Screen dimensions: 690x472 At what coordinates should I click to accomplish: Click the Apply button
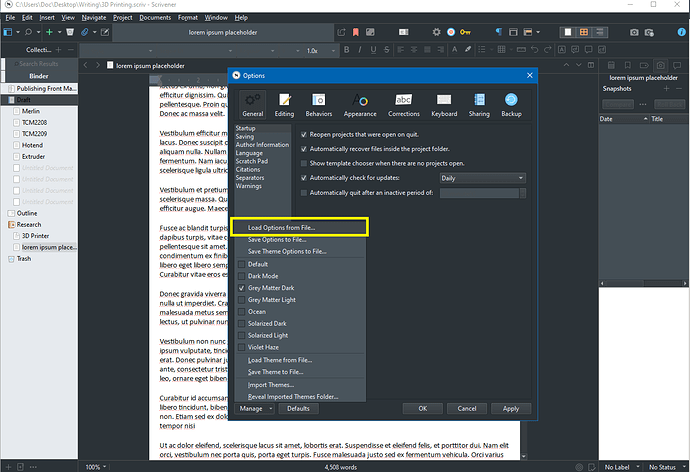(511, 408)
